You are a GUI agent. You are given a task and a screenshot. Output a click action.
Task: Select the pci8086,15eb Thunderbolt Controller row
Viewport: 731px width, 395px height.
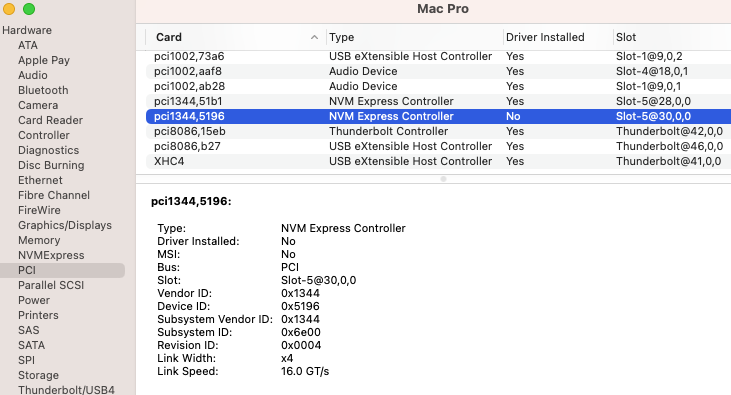438,131
